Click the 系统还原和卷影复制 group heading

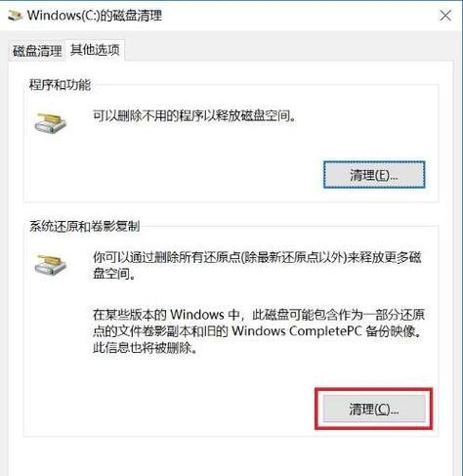click(85, 226)
